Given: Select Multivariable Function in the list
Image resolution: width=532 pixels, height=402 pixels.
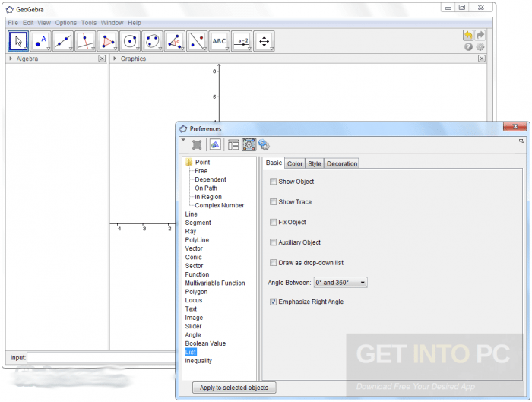Looking at the screenshot, I should tap(215, 283).
